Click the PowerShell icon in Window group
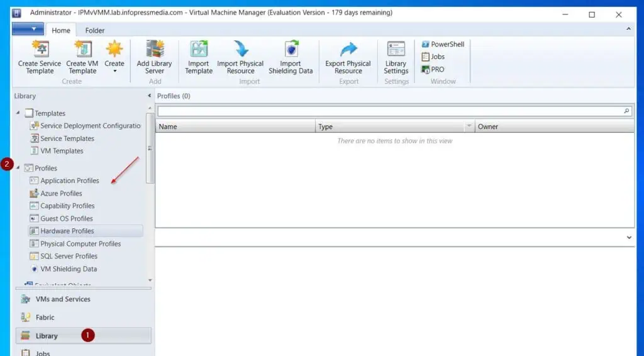 coord(426,44)
